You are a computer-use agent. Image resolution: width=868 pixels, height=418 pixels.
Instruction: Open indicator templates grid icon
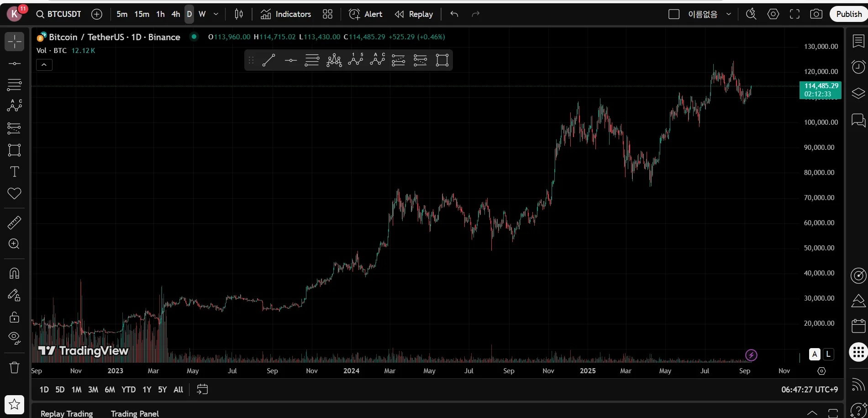[327, 14]
